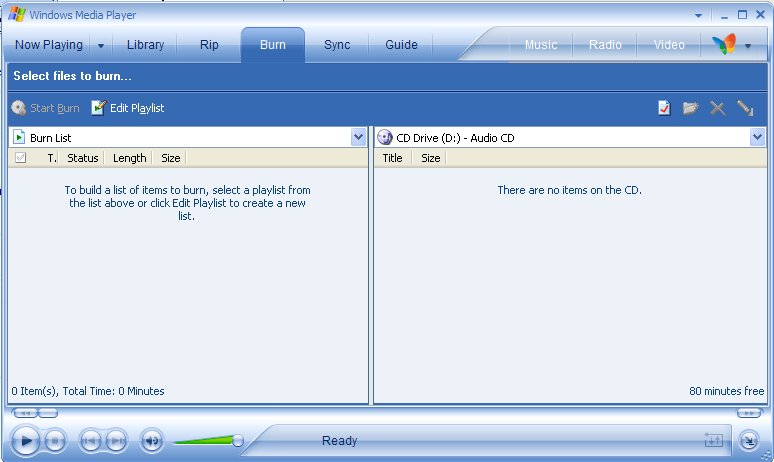This screenshot has width=774, height=462.
Task: Click '0 Item(s), Total Time: 0 Minutes' text
Action: [x=88, y=391]
